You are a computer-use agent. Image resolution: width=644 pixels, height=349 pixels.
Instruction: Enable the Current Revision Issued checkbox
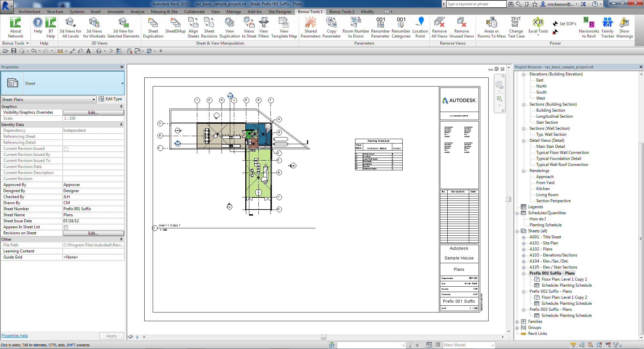coord(66,149)
